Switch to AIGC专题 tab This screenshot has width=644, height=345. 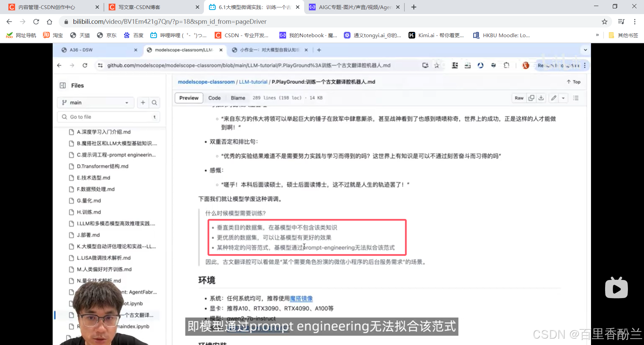click(x=354, y=7)
